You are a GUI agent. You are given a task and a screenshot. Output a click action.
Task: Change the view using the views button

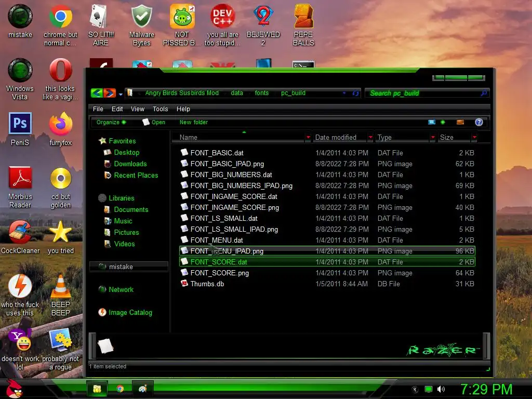coord(432,122)
